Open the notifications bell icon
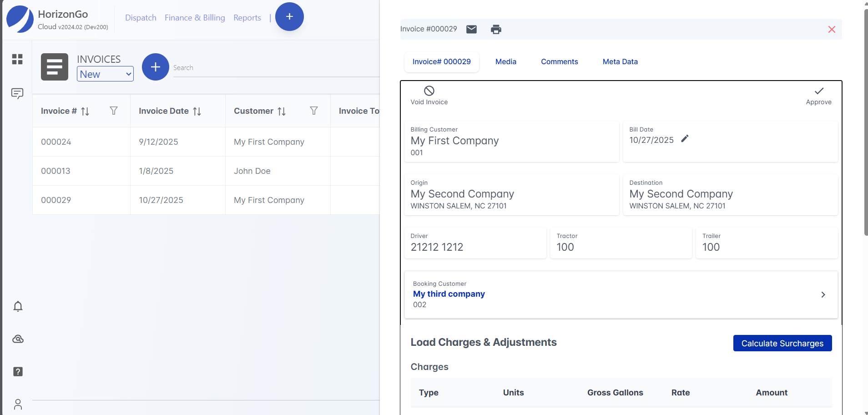868x415 pixels. point(18,306)
